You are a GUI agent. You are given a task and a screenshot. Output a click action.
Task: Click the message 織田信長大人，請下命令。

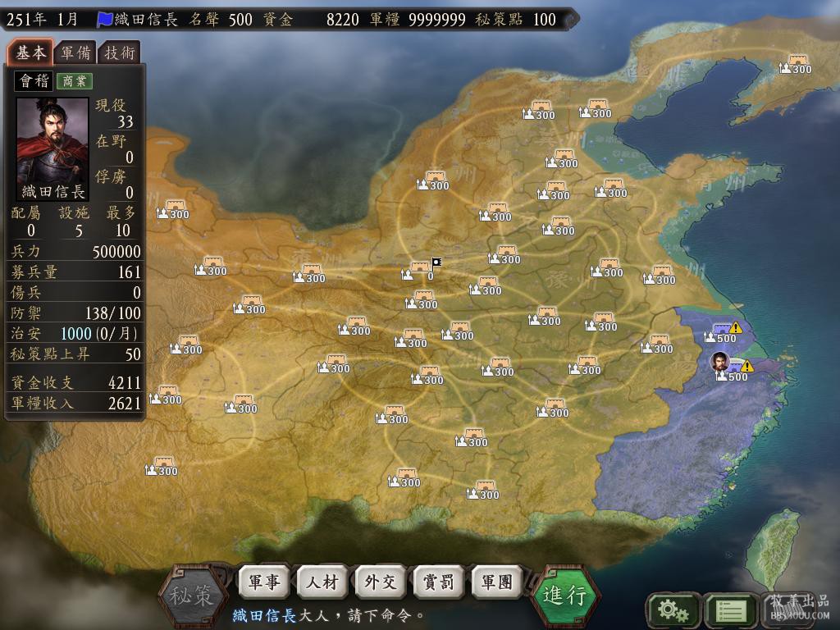[x=328, y=615]
